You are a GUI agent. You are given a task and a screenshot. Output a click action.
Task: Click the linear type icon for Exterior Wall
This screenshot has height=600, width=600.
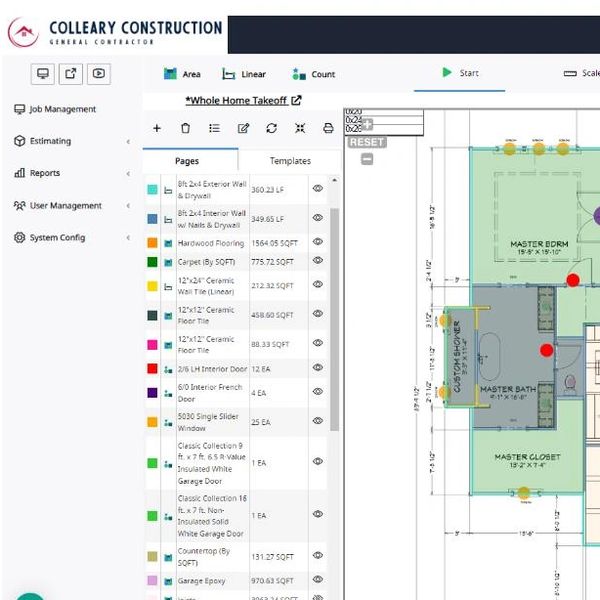pos(168,190)
